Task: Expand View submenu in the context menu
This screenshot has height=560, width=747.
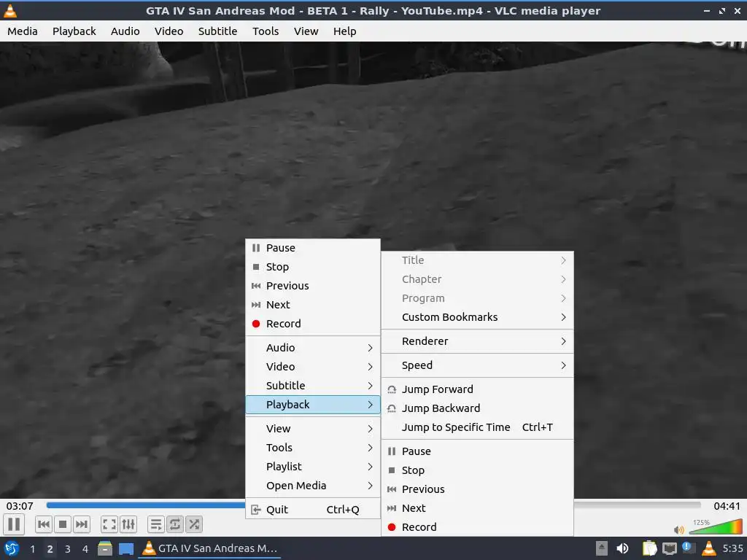Action: (312, 429)
